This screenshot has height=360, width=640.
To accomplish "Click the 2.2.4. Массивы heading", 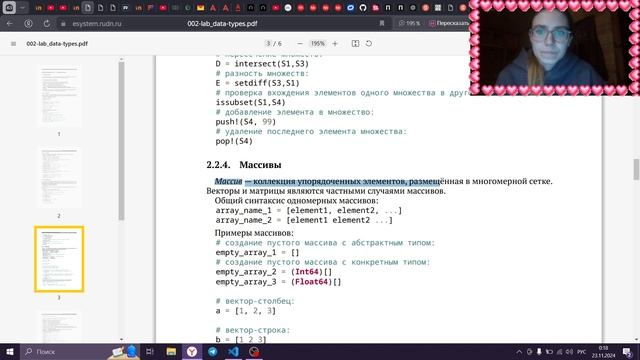I will click(x=244, y=165).
